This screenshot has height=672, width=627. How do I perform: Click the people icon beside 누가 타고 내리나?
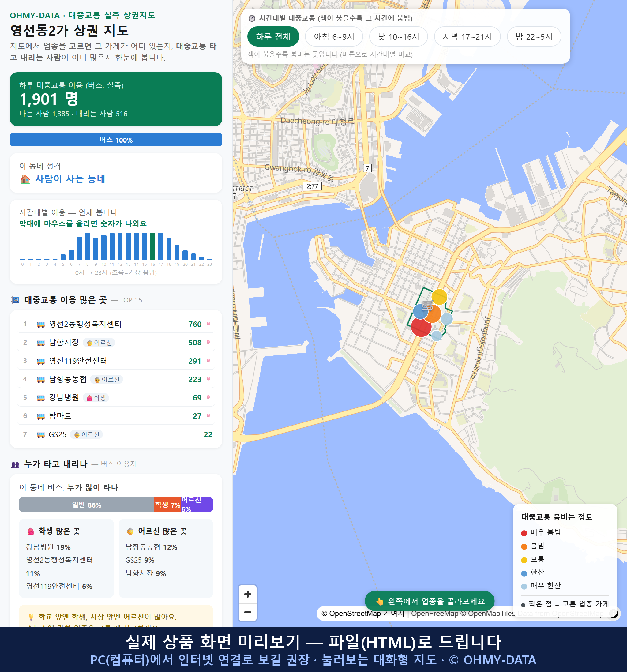[x=15, y=464]
